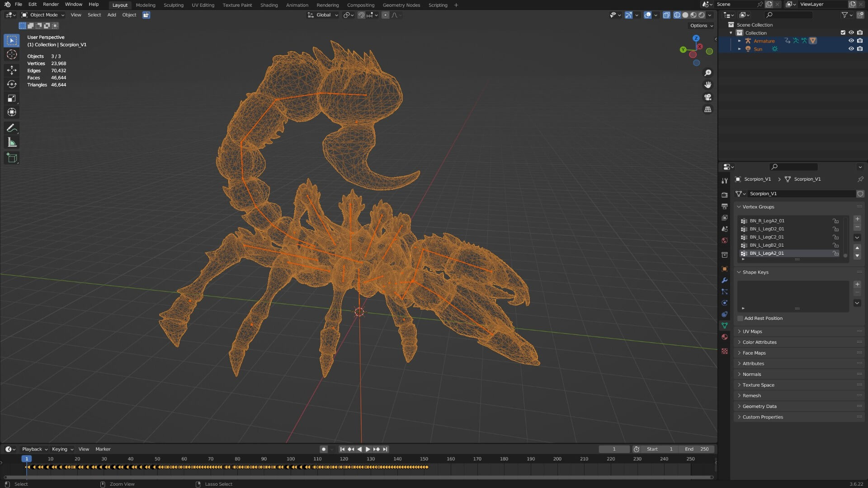Screen dimensions: 868x488
Task: Open Render properties tab
Action: (725, 195)
